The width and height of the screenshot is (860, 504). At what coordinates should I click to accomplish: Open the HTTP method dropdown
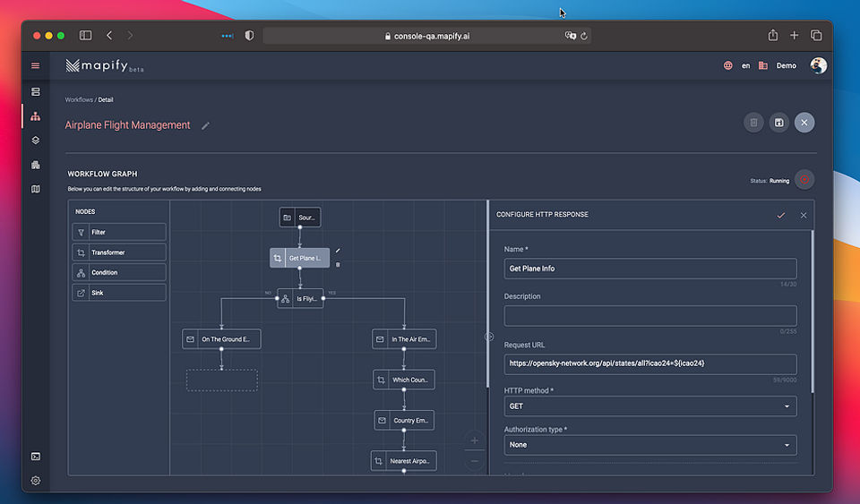coord(650,406)
